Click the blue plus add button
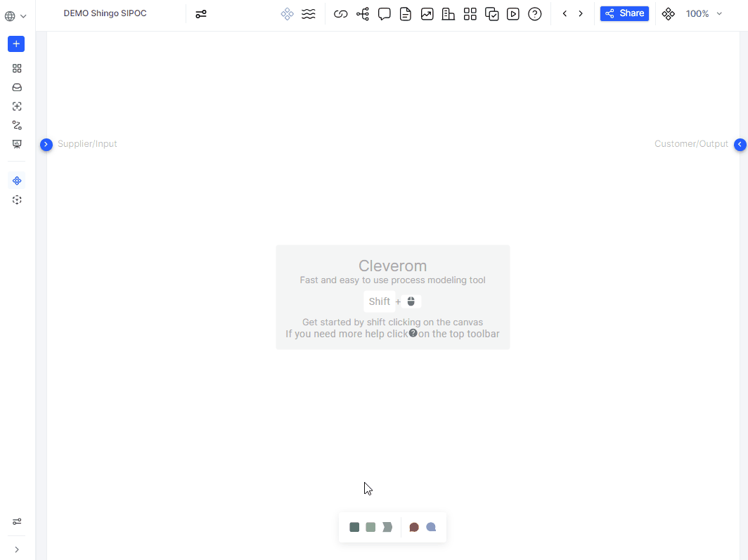Screen dimensions: 748x560 (16, 44)
